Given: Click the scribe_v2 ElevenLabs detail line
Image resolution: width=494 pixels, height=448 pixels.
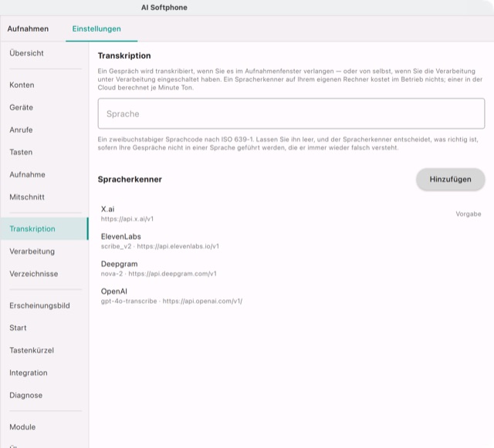Looking at the screenshot, I should [x=160, y=246].
